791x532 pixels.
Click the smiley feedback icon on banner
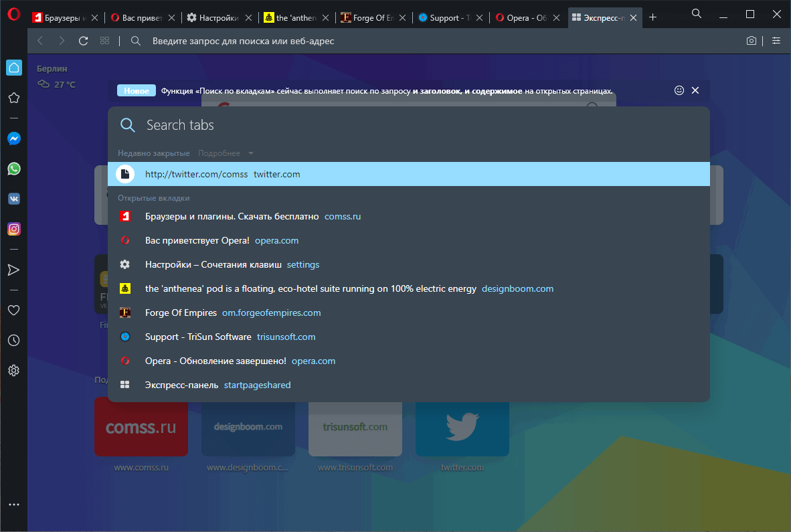click(x=679, y=90)
